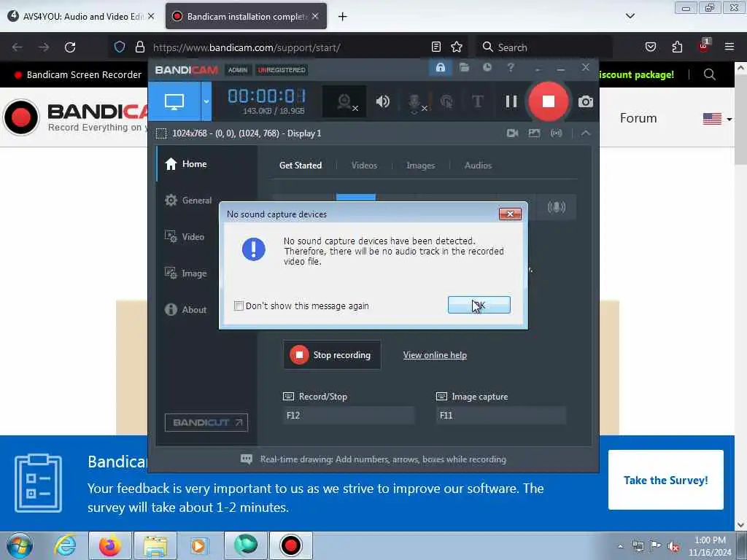This screenshot has width=747, height=560.
Task: Click the muted volume tray icon
Action: coord(673,547)
